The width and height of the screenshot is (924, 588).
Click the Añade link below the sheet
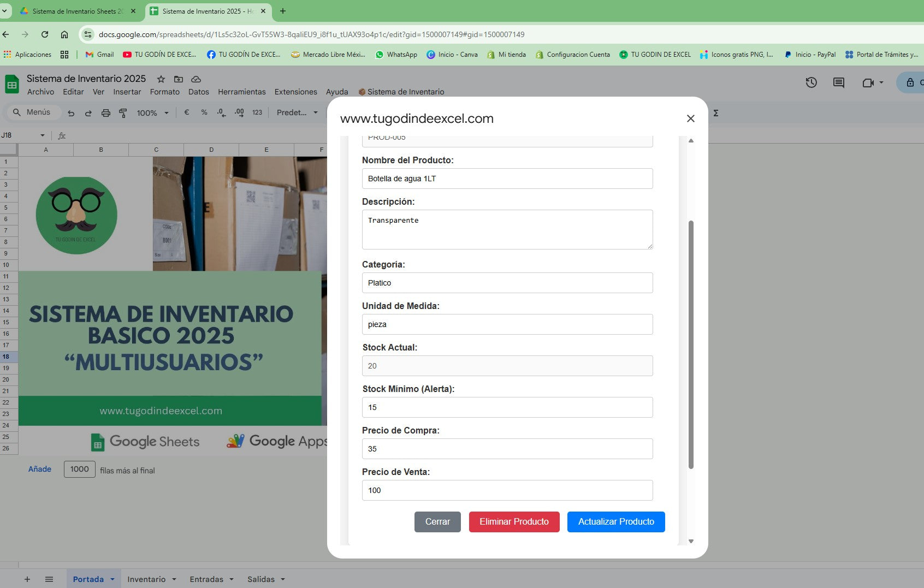40,469
